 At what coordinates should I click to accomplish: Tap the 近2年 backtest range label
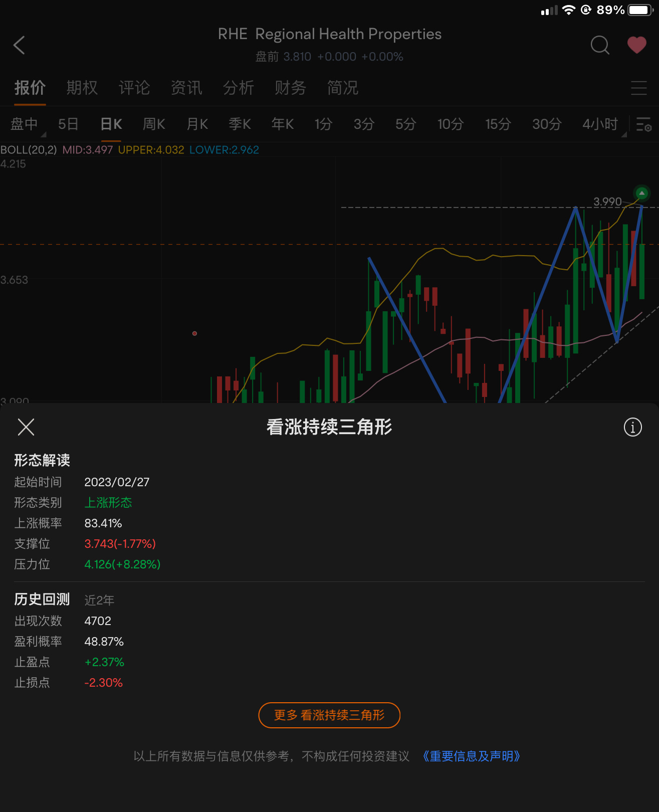[99, 600]
